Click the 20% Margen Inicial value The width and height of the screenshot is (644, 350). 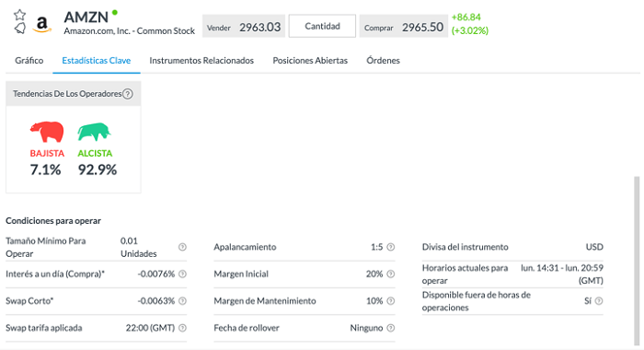pos(374,274)
